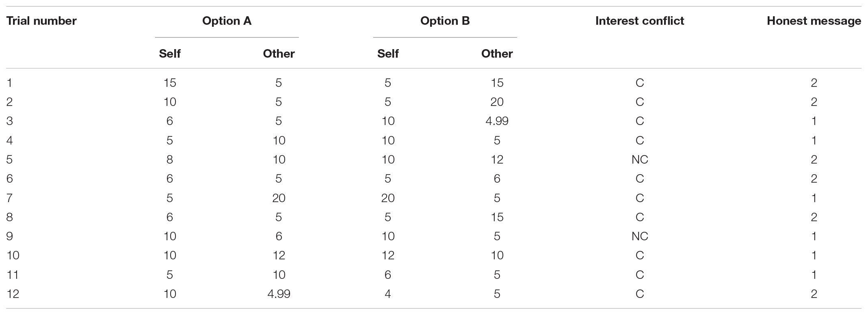Select honest message value in trial 12
The height and width of the screenshot is (315, 868).
[814, 294]
